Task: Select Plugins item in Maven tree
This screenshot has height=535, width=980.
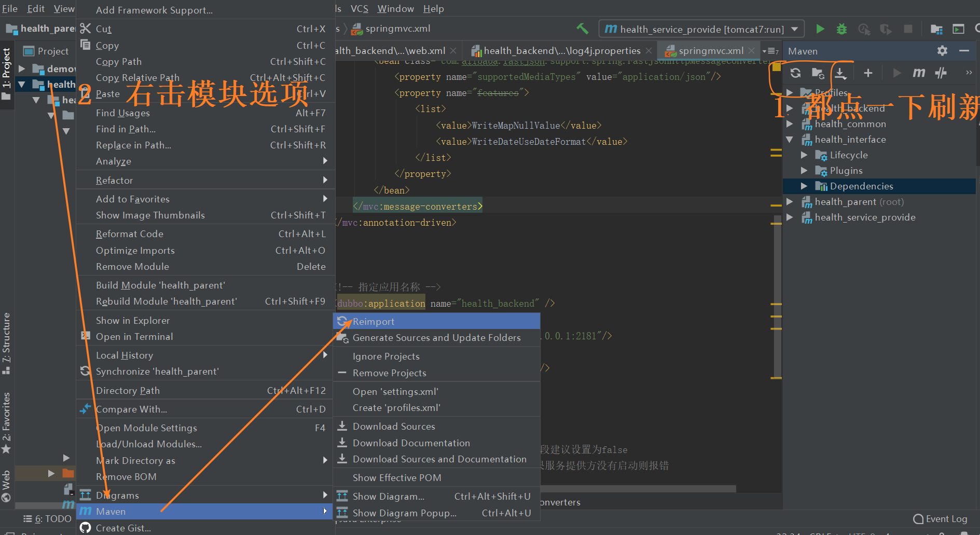Action: coord(846,171)
